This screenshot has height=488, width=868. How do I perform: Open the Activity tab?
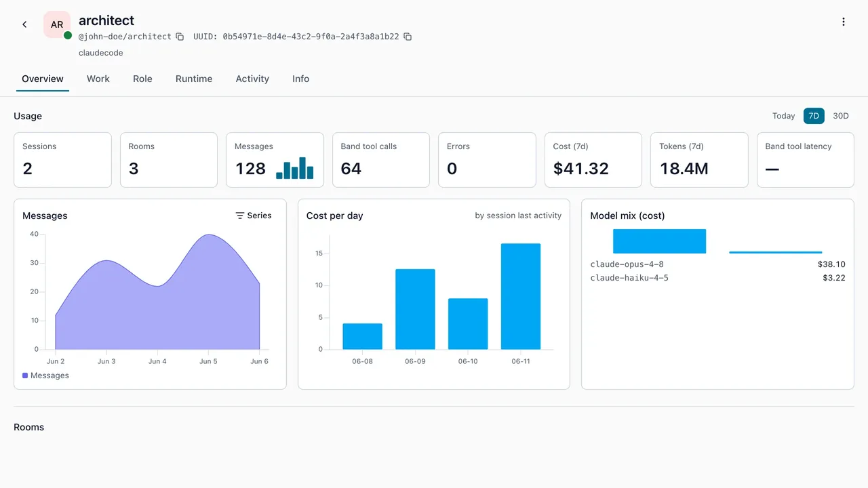click(x=252, y=79)
